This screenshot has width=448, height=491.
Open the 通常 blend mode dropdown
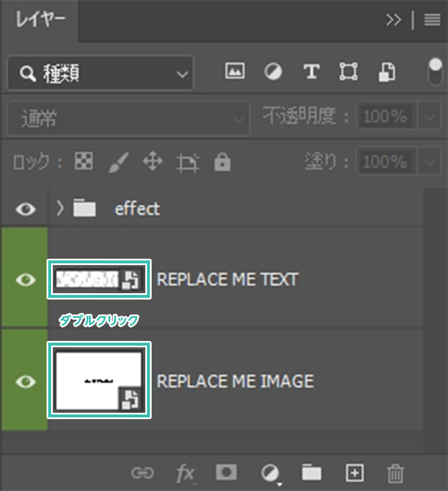click(x=128, y=119)
